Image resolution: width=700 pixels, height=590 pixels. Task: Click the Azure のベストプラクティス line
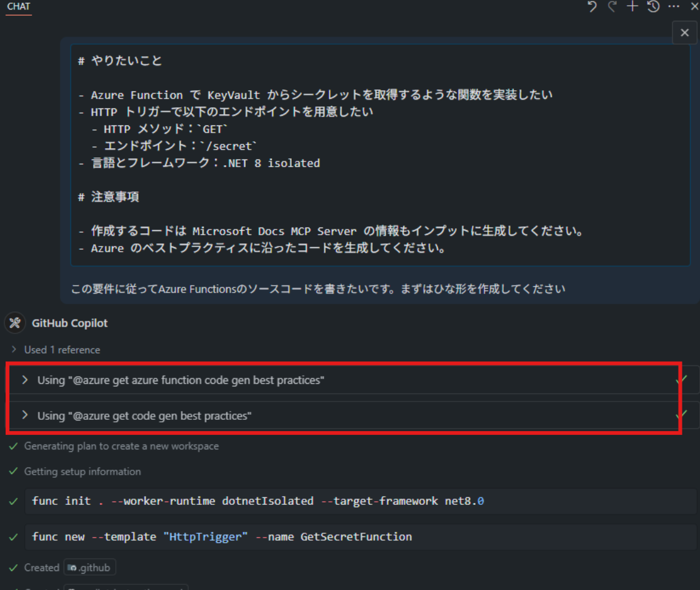tap(262, 248)
